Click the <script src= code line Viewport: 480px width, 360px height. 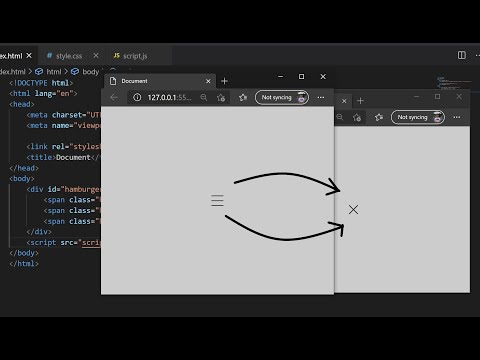coord(63,242)
